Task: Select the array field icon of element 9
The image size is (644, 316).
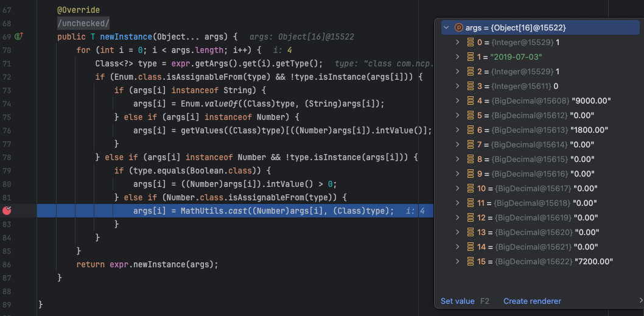Action: tap(471, 174)
